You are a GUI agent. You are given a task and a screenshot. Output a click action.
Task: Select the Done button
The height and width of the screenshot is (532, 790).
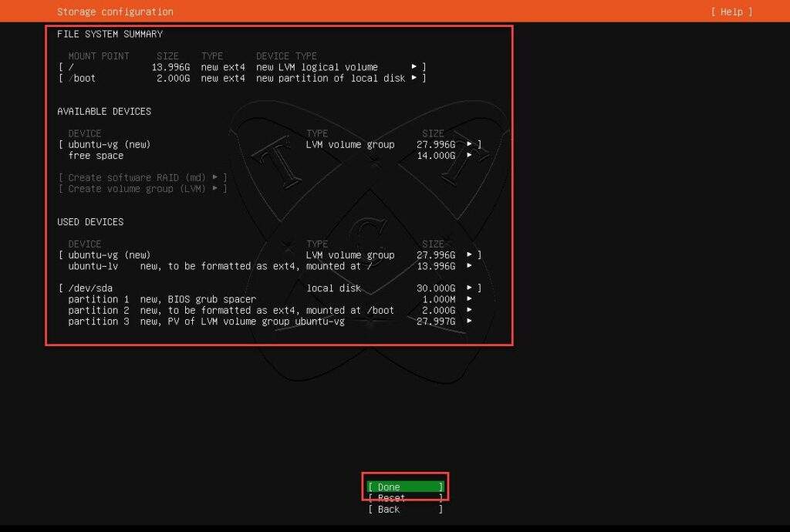coord(405,487)
